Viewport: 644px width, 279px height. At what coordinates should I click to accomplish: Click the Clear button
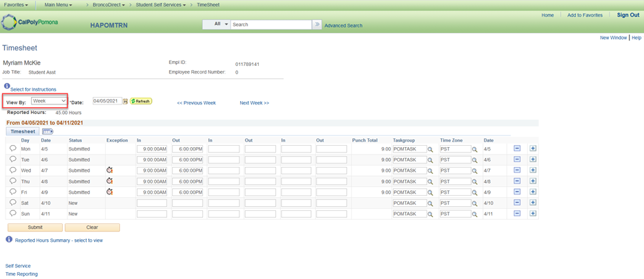tap(92, 227)
